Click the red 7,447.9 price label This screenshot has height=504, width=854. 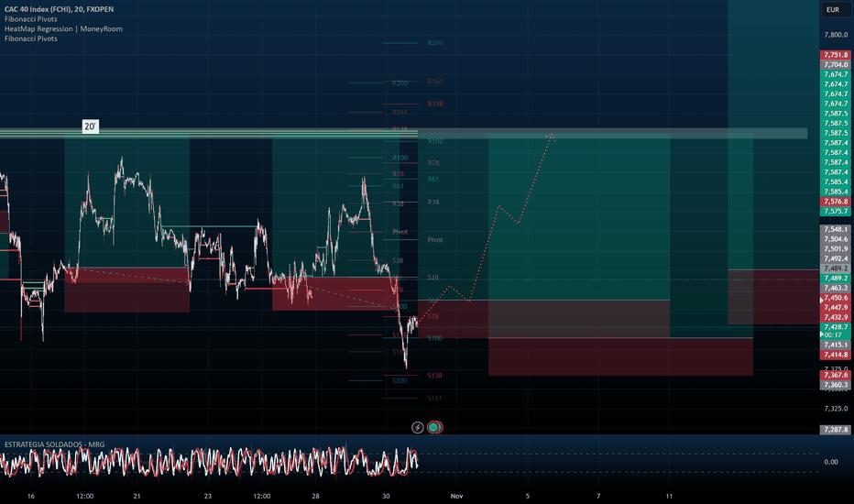point(836,308)
